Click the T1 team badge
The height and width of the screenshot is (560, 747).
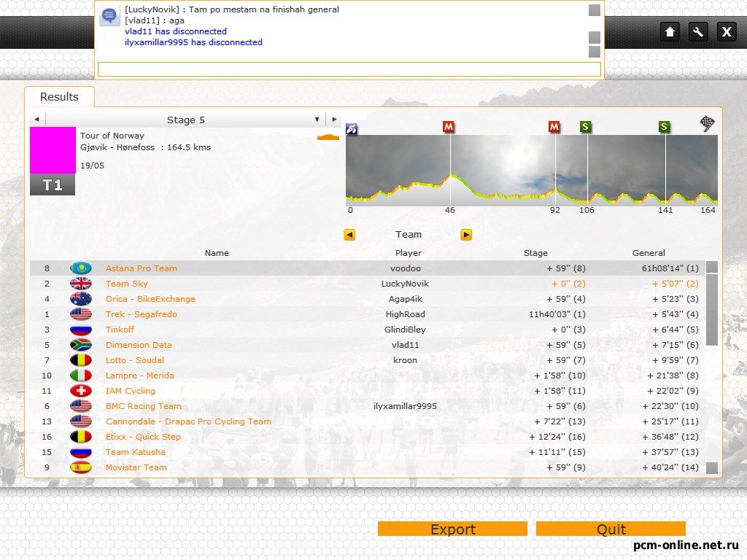[53, 184]
